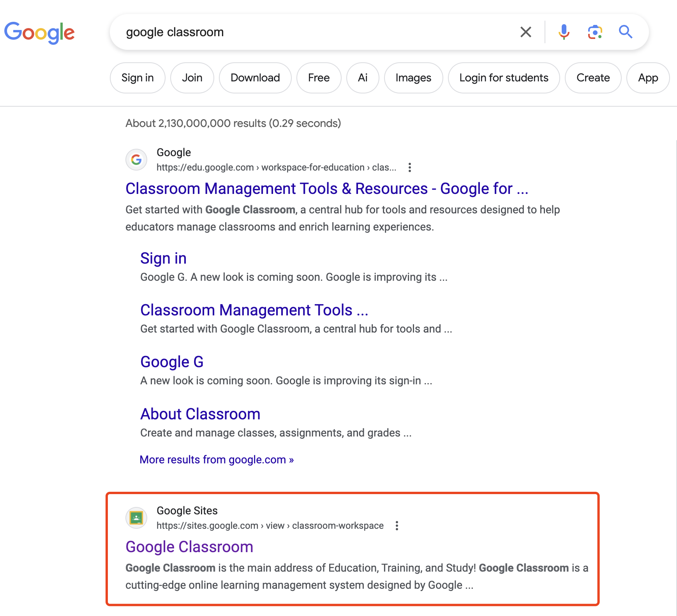Select the Free filter chip
The image size is (677, 616).
tap(319, 78)
